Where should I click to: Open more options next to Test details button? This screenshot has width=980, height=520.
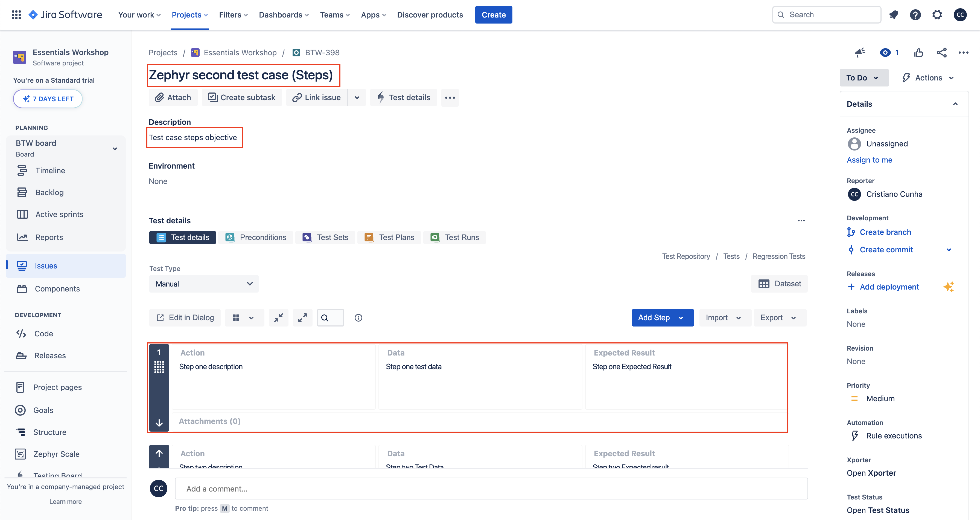tap(450, 98)
